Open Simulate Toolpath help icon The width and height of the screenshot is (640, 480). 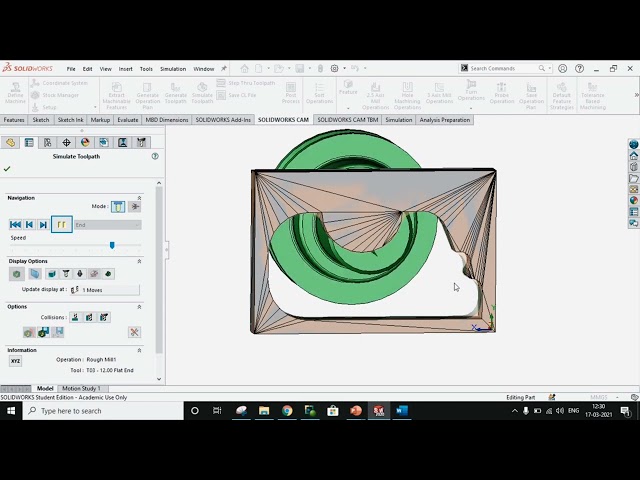pos(155,156)
